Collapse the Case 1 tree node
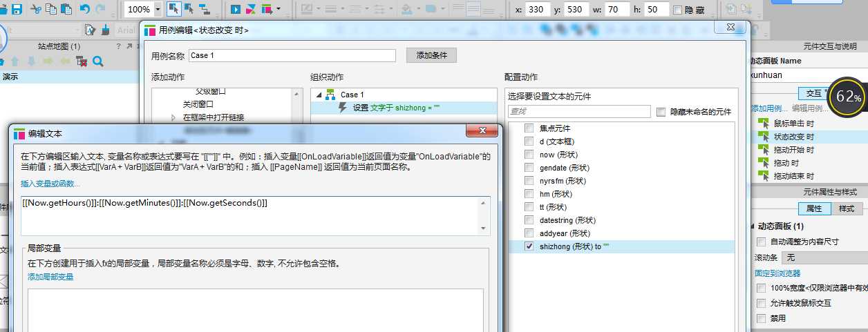 (317, 95)
